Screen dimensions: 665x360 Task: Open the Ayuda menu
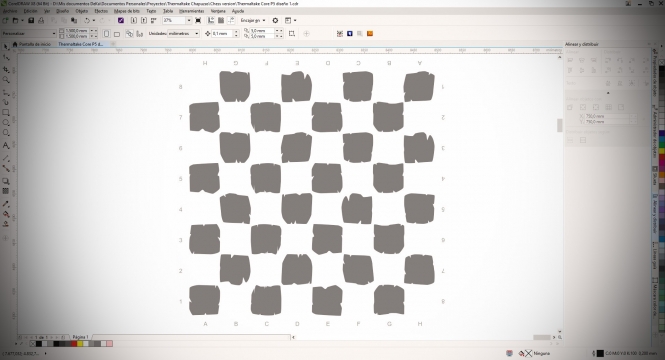pos(238,11)
